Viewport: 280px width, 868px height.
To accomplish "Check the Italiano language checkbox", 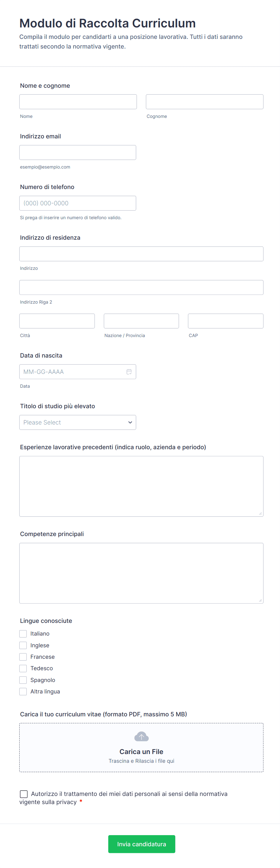I will click(x=23, y=633).
